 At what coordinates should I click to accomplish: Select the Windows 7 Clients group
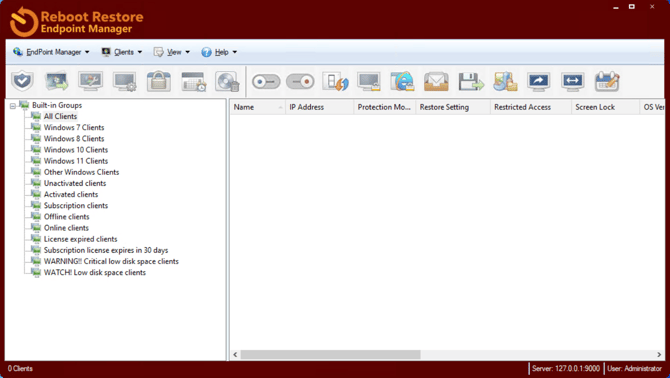[x=74, y=127]
